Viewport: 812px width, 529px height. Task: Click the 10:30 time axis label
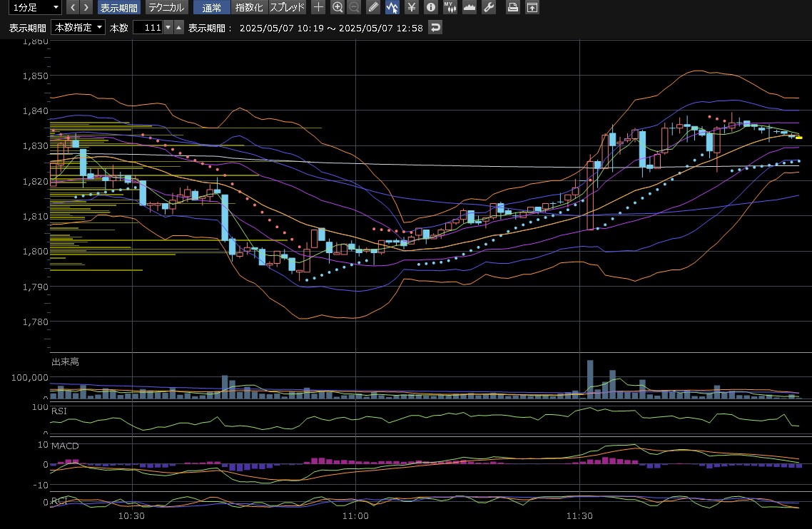tap(131, 515)
